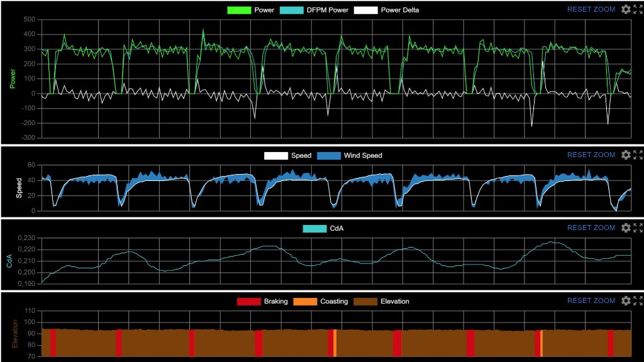
Task: Open settings gear for the CdA chart
Action: tap(626, 228)
